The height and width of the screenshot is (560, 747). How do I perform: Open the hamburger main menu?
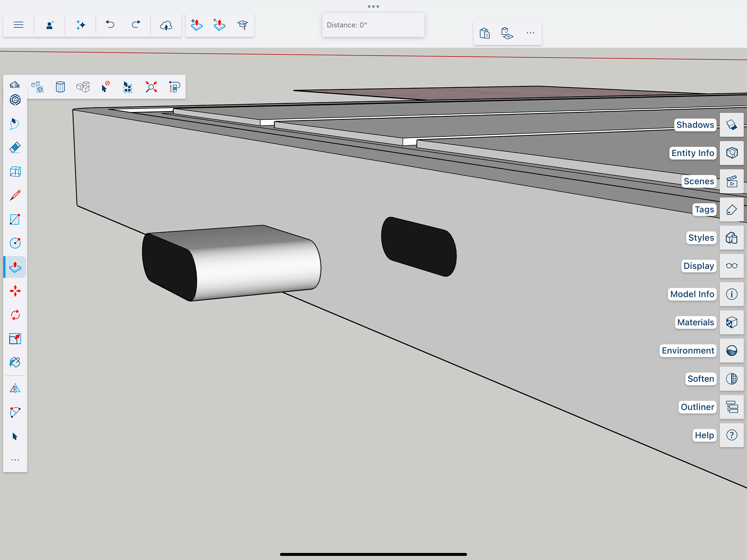[x=18, y=25]
